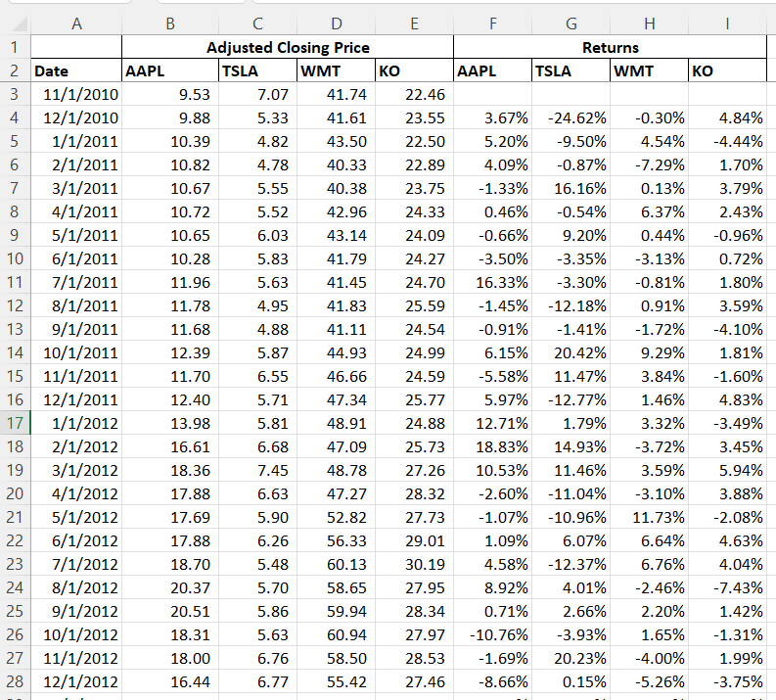Select TSLA return 20.23%
The image size is (776, 700).
(x=571, y=659)
